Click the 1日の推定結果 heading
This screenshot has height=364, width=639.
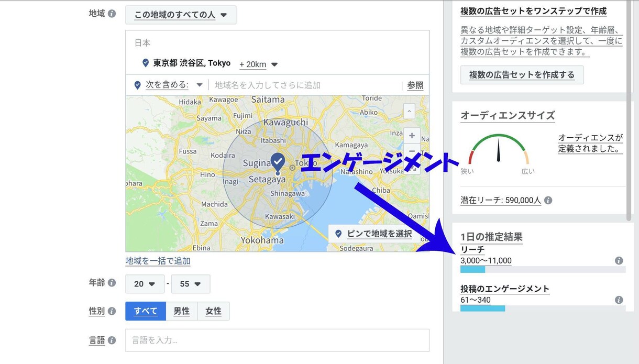pyautogui.click(x=491, y=237)
